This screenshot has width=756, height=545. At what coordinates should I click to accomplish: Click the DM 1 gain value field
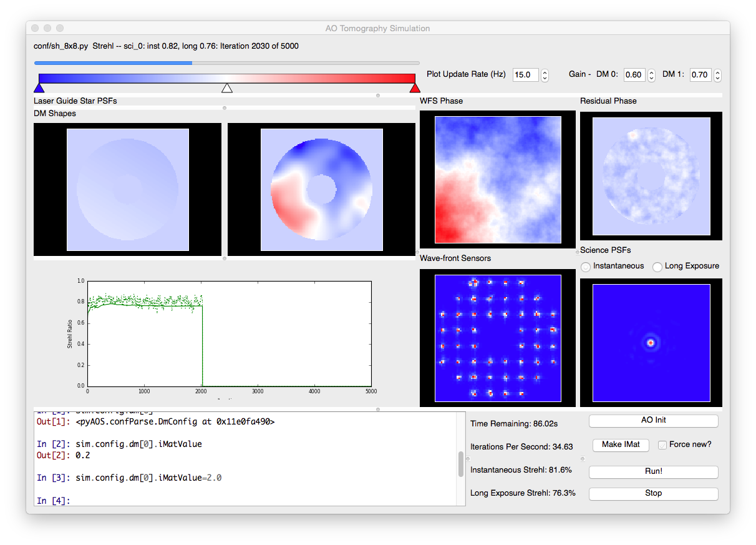pos(701,75)
